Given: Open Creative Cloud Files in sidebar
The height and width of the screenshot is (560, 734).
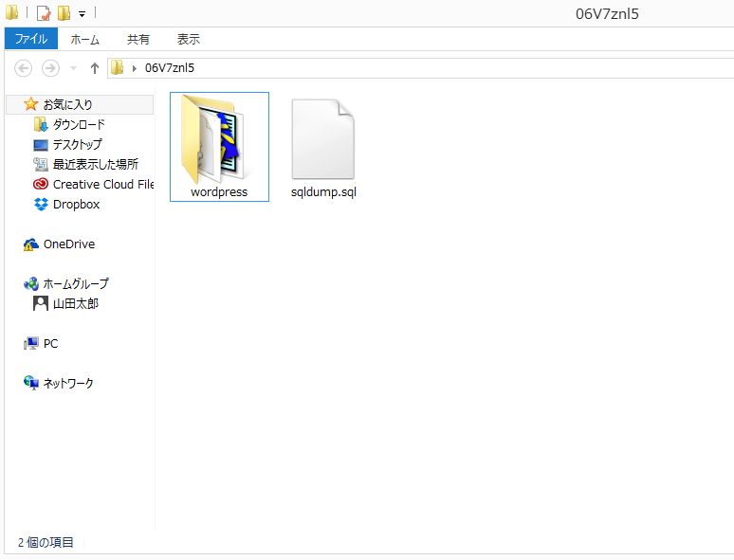Looking at the screenshot, I should tap(103, 185).
